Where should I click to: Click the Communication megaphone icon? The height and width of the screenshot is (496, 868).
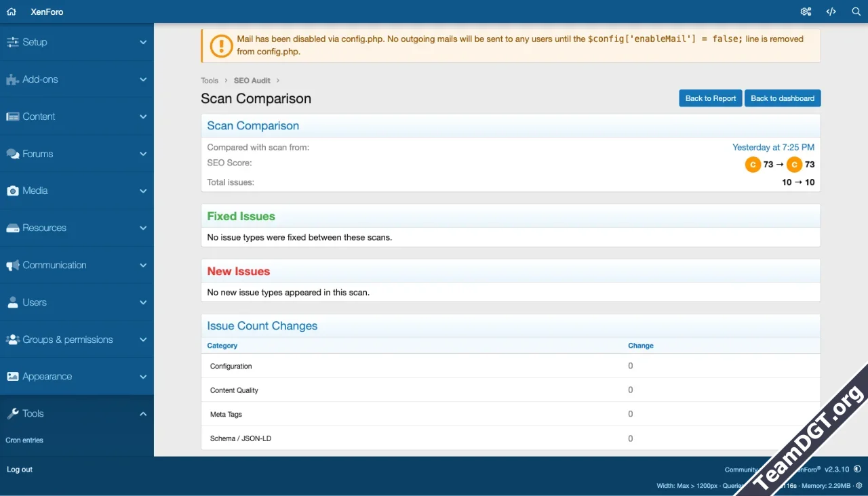pos(12,266)
